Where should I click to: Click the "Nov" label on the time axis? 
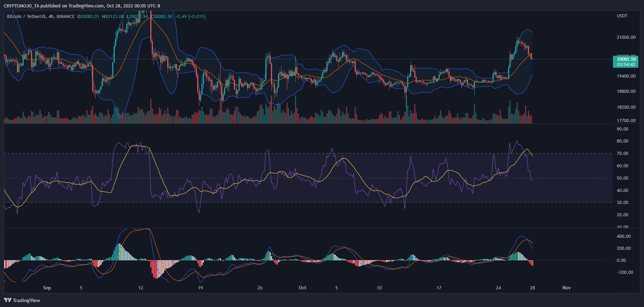[566, 288]
